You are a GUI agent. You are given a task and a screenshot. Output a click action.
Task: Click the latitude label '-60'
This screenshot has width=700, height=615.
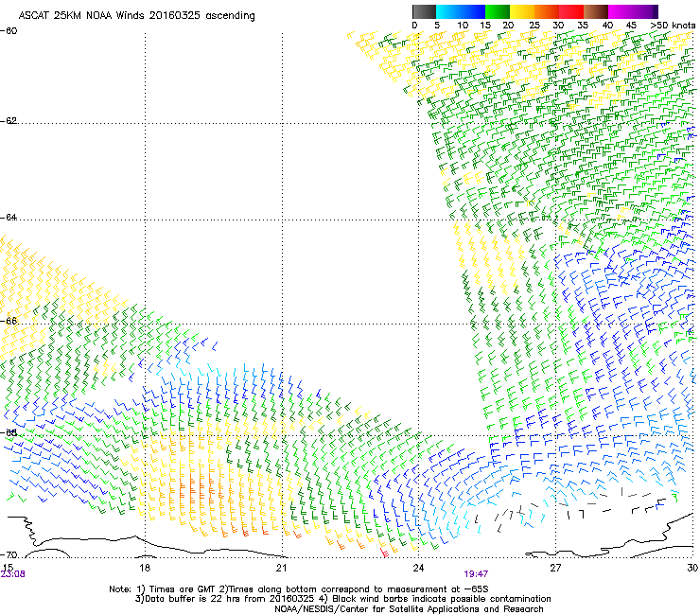point(9,31)
